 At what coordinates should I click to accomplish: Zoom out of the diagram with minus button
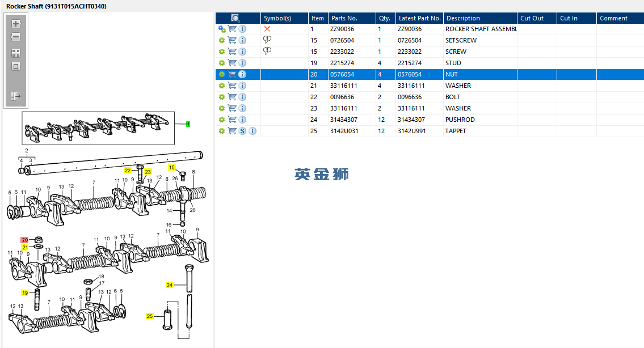(16, 37)
